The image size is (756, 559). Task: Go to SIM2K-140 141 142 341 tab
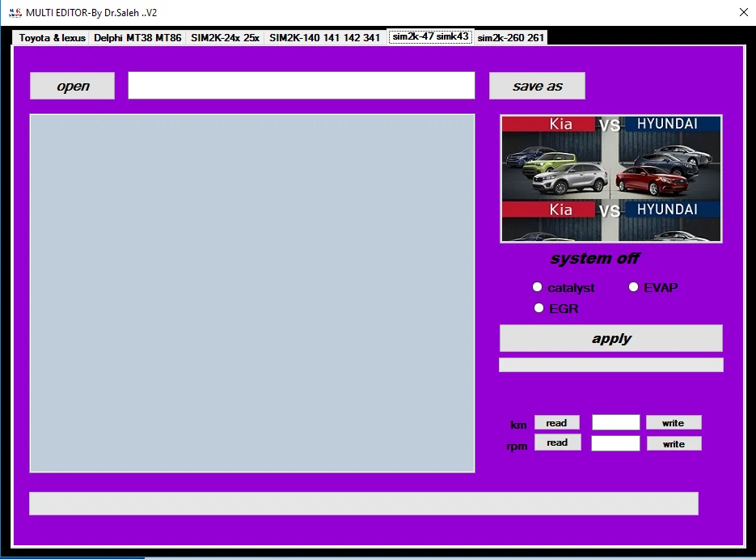point(324,38)
